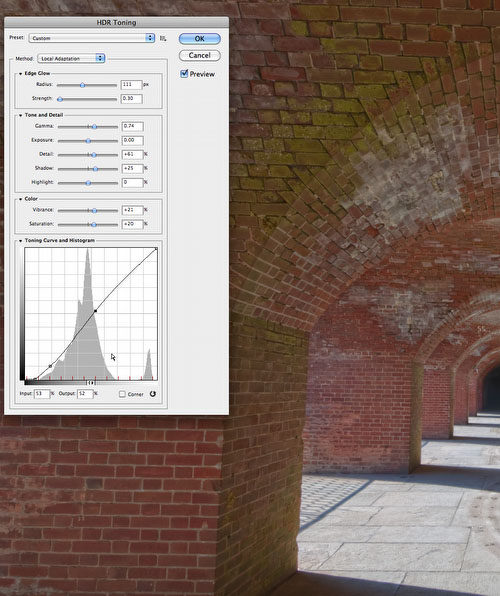Click the Vibrance percentage field
The height and width of the screenshot is (596, 500).
point(133,210)
